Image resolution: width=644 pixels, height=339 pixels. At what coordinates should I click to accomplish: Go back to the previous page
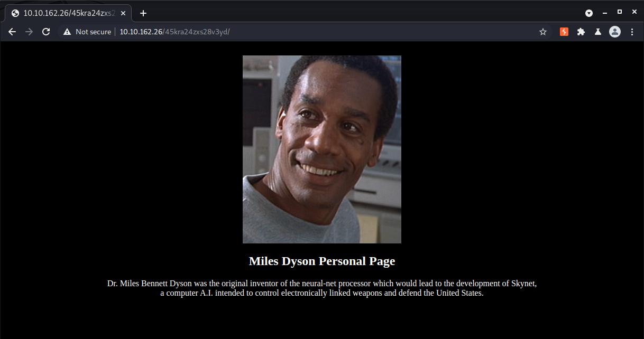click(x=12, y=32)
